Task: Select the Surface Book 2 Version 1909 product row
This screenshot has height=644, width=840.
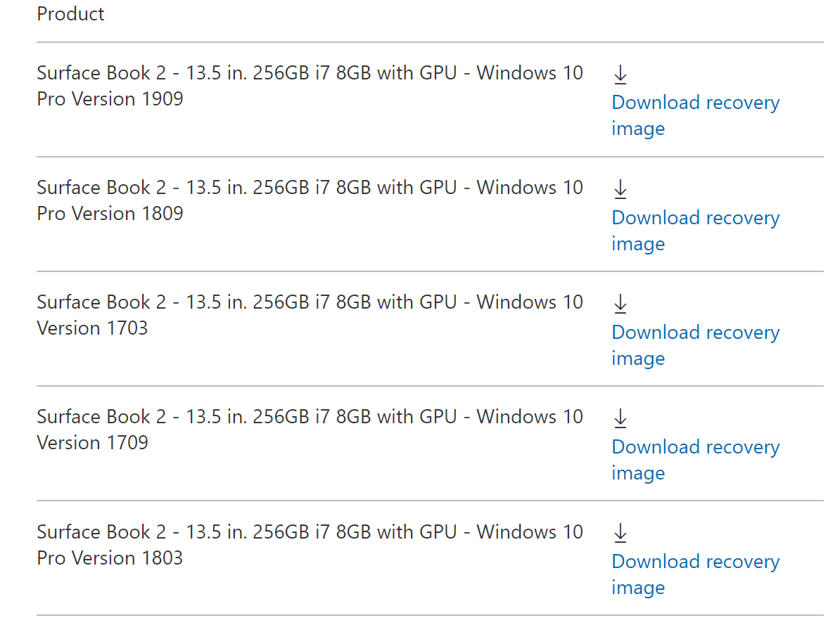Action: [310, 85]
